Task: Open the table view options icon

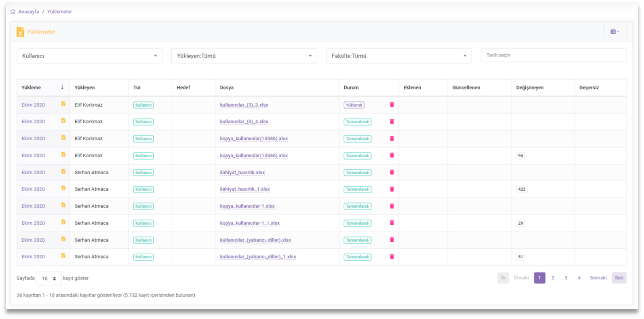Action: [615, 32]
